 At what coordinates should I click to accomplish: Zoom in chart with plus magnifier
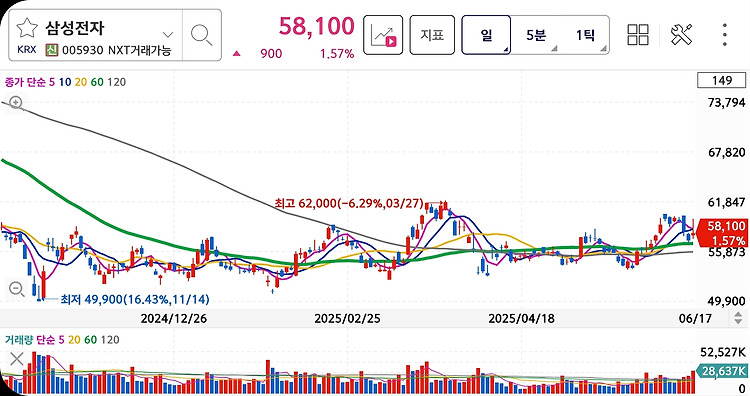(16, 102)
